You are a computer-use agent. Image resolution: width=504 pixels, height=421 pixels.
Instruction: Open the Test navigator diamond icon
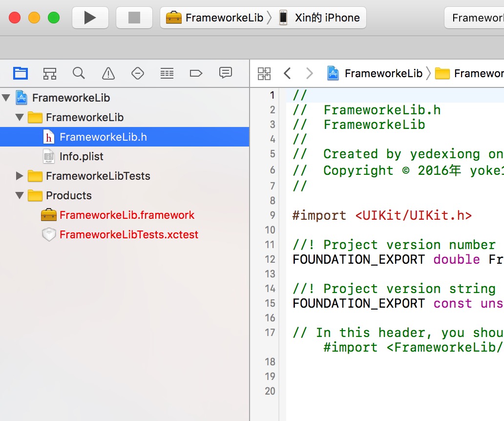138,73
